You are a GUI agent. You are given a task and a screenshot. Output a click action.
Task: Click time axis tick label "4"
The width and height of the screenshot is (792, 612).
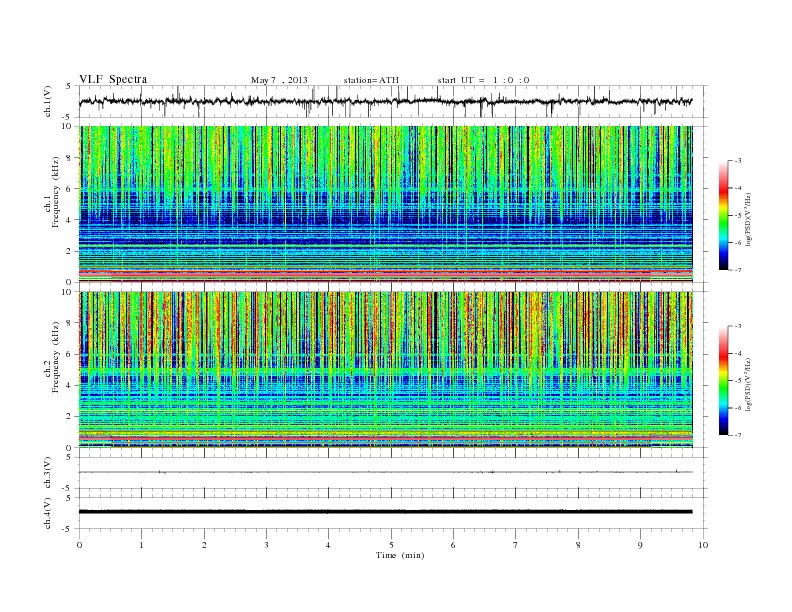click(328, 545)
